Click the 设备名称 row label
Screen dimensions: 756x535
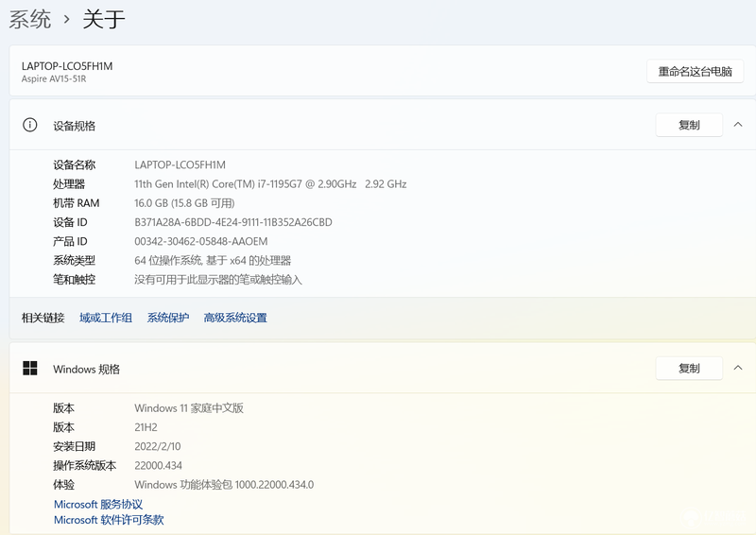tap(75, 165)
